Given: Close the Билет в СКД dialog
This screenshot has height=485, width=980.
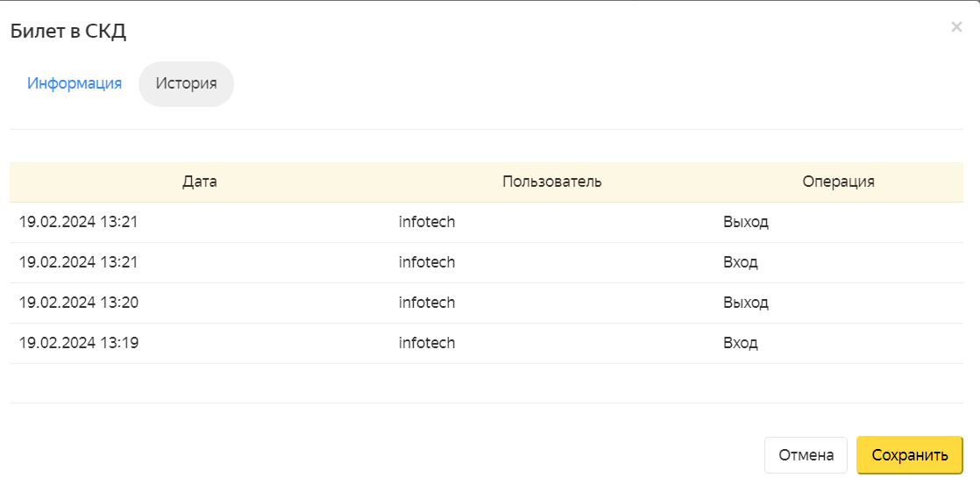Looking at the screenshot, I should [956, 27].
